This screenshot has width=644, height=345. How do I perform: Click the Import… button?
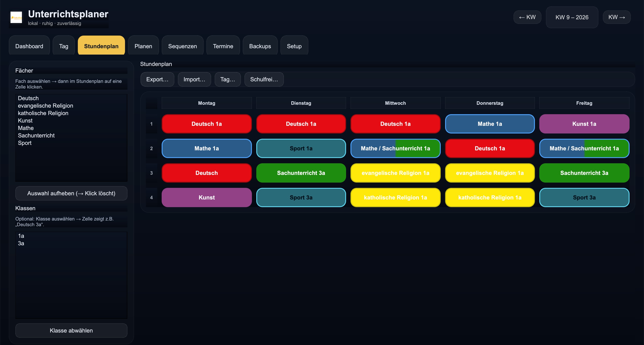(x=194, y=79)
